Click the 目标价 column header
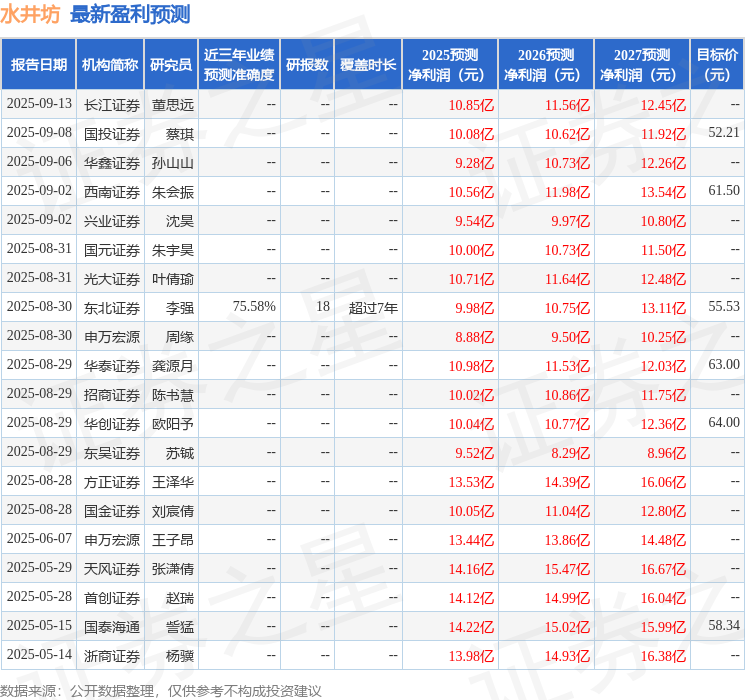Screen dimensions: 745x700 tap(717, 65)
